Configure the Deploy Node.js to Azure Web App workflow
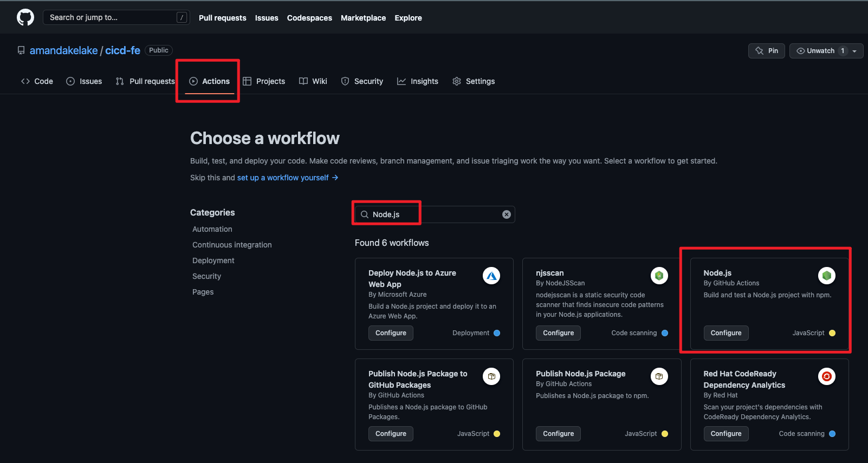868x463 pixels. [x=391, y=333]
